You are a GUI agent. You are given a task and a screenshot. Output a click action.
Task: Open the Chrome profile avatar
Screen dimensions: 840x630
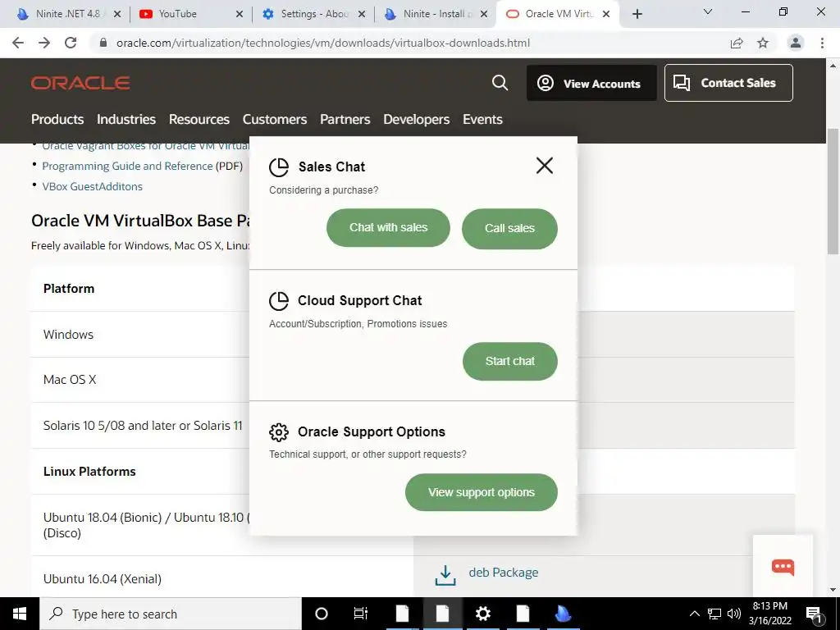(796, 43)
